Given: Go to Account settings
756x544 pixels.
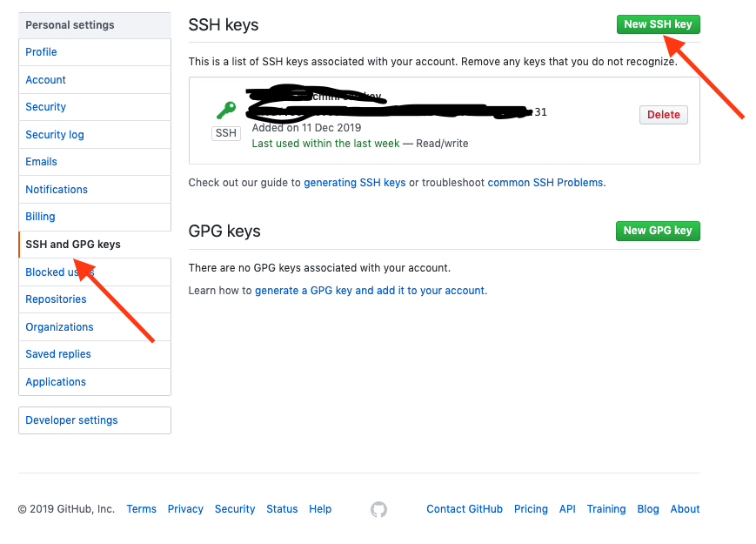Looking at the screenshot, I should [45, 80].
